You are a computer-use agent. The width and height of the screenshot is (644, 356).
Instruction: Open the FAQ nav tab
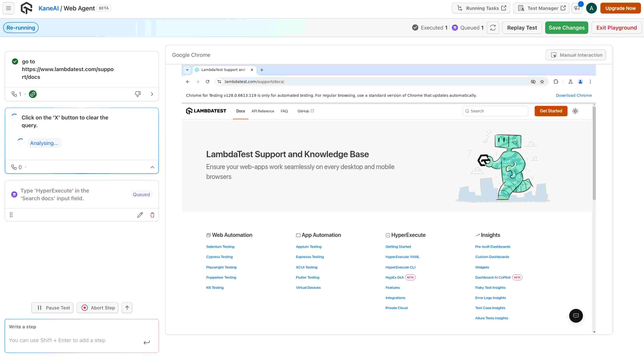point(284,111)
